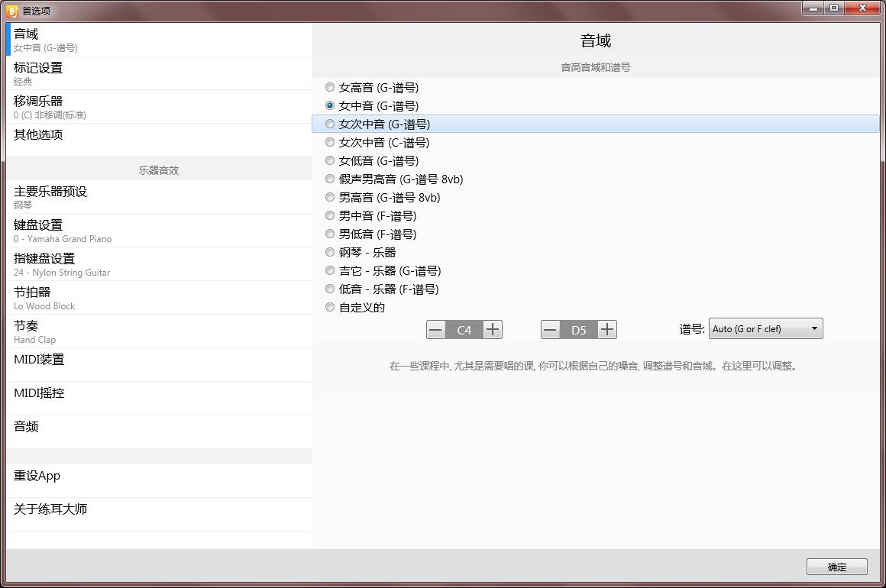Viewport: 886px width, 588px height.
Task: Click the app icon in title bar
Action: click(x=12, y=11)
